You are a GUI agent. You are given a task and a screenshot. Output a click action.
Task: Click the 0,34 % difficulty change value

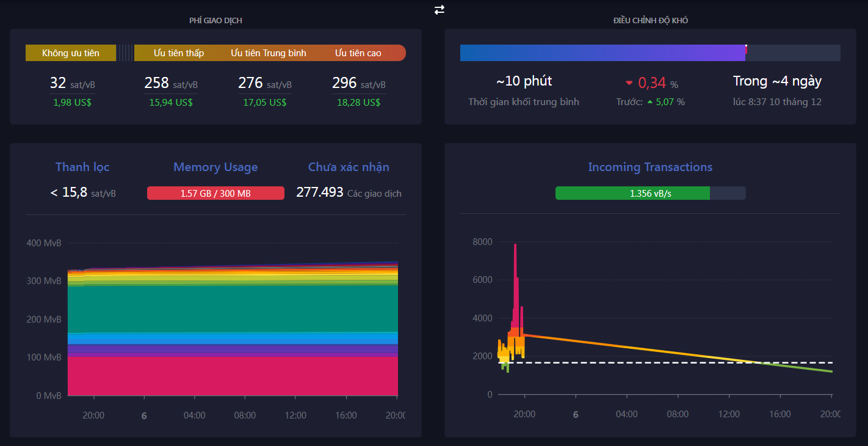(658, 83)
